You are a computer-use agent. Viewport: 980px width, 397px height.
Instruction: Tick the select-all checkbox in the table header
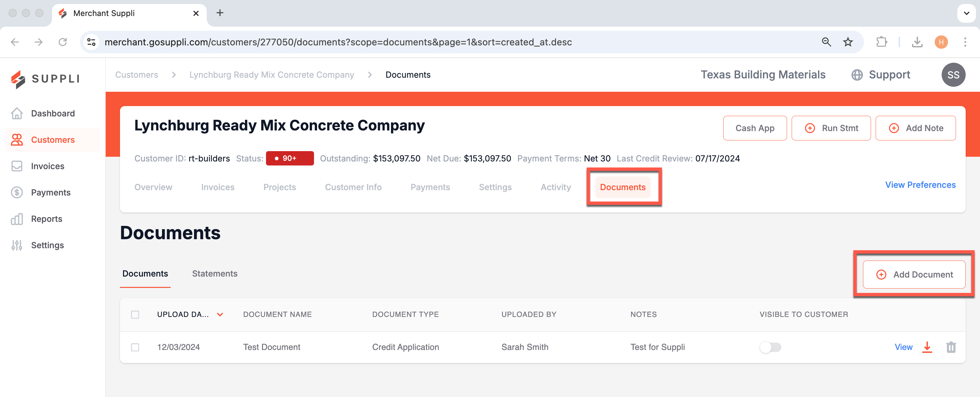pyautogui.click(x=135, y=314)
